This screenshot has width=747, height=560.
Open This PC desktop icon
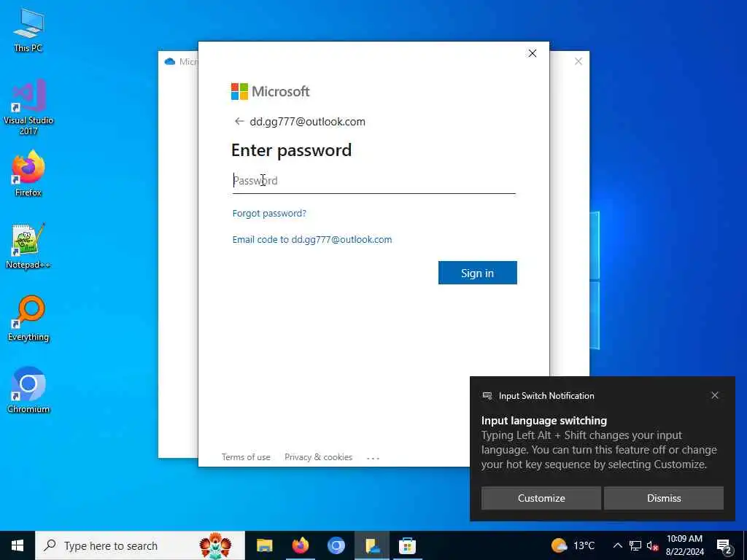[x=28, y=31]
